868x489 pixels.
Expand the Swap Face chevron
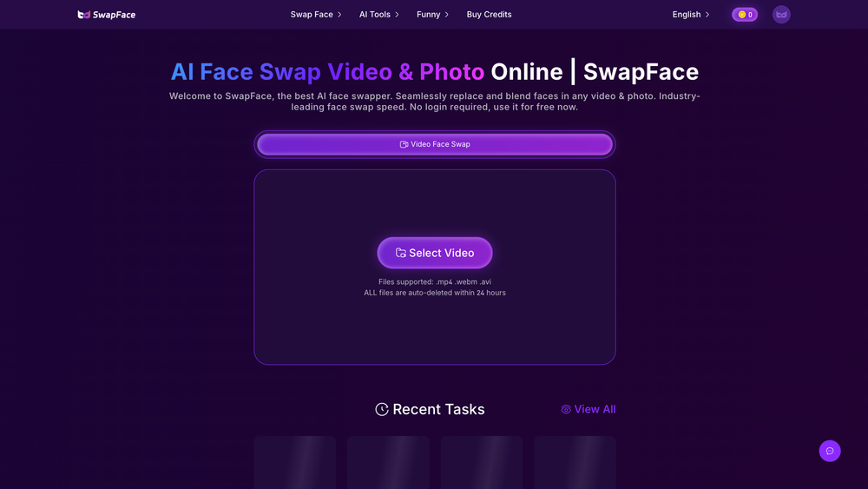[339, 15]
